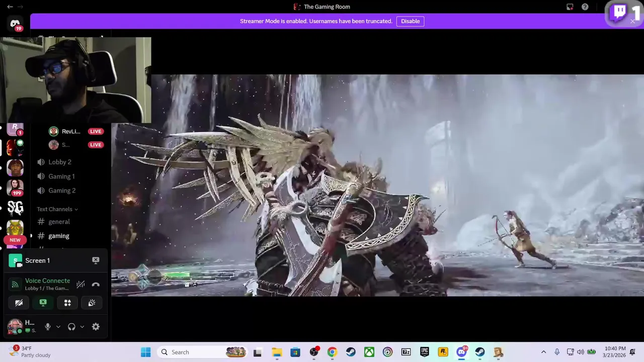Open yellow alien face server icon
The image size is (644, 362).
(15, 228)
